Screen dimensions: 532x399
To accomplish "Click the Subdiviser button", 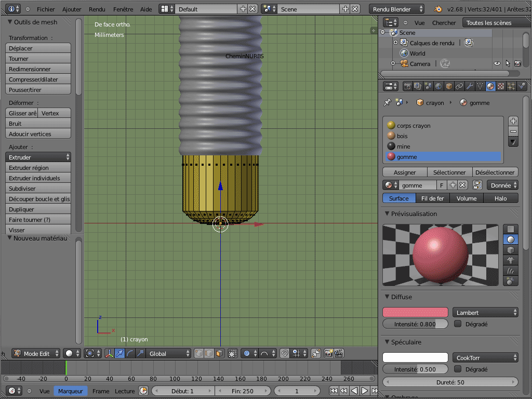I will 38,189.
